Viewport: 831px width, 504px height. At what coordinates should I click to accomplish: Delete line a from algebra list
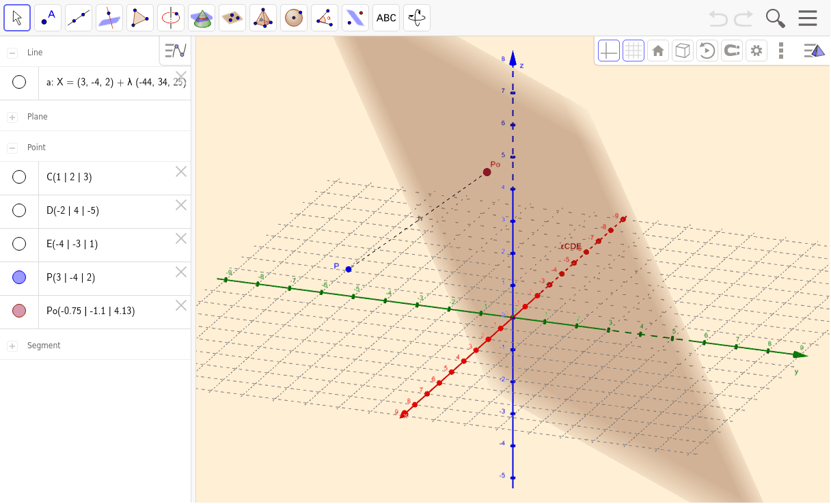[x=181, y=76]
